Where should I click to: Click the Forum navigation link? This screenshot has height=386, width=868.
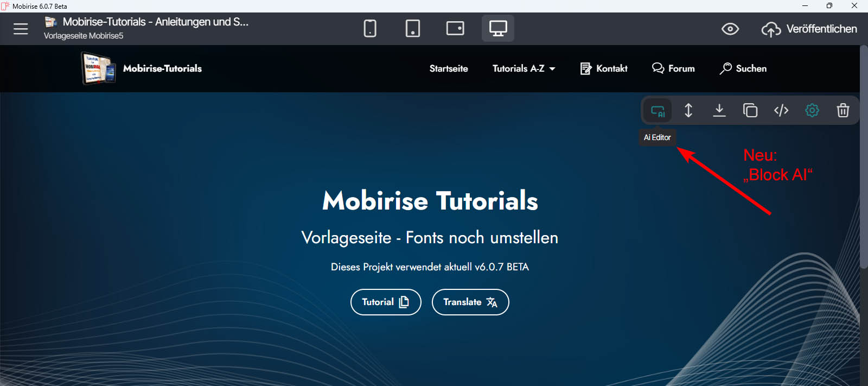(x=673, y=68)
